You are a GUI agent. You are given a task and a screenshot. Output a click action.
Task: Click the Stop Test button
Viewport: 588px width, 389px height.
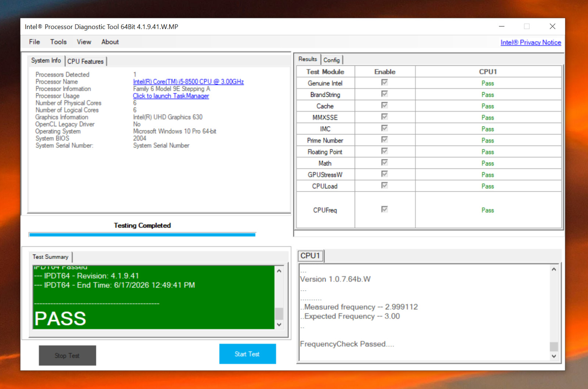click(x=67, y=355)
